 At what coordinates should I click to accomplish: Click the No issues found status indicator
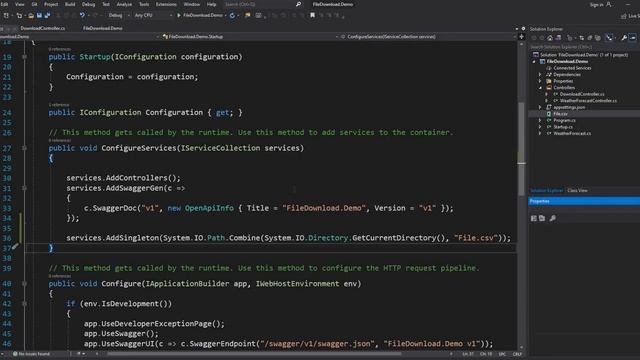[x=31, y=354]
